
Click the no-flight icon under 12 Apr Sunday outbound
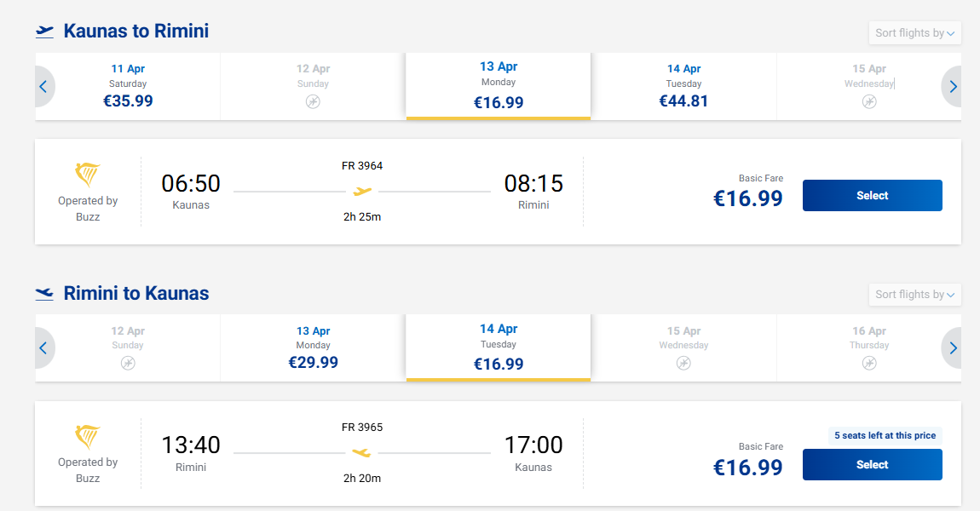[313, 102]
